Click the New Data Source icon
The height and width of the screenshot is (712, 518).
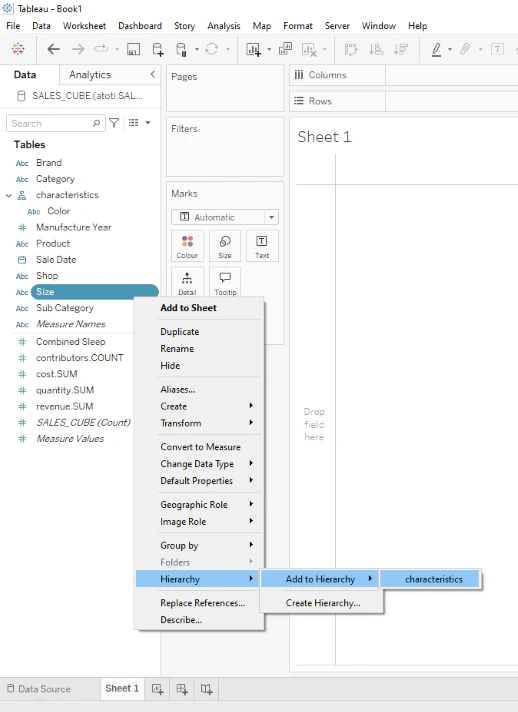[x=158, y=49]
